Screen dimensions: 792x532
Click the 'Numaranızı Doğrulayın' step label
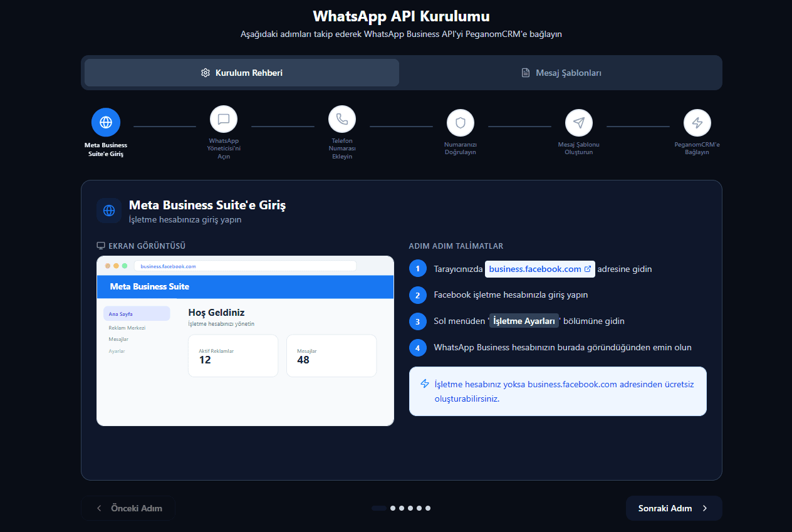point(461,149)
